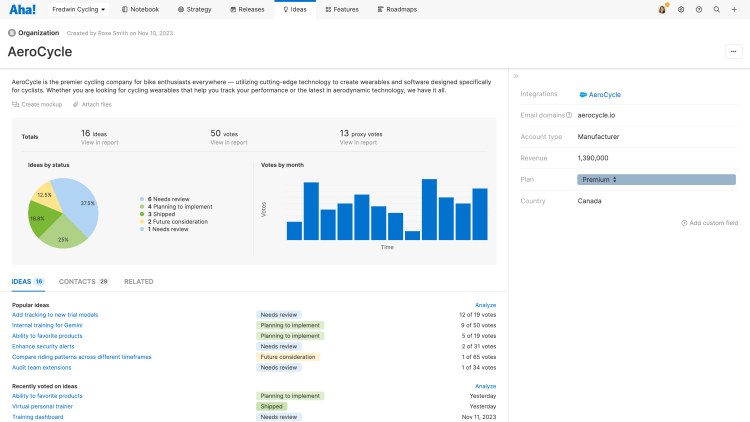This screenshot has height=422, width=750.
Task: Click the 3 Shipped legend entry
Action: (x=157, y=214)
